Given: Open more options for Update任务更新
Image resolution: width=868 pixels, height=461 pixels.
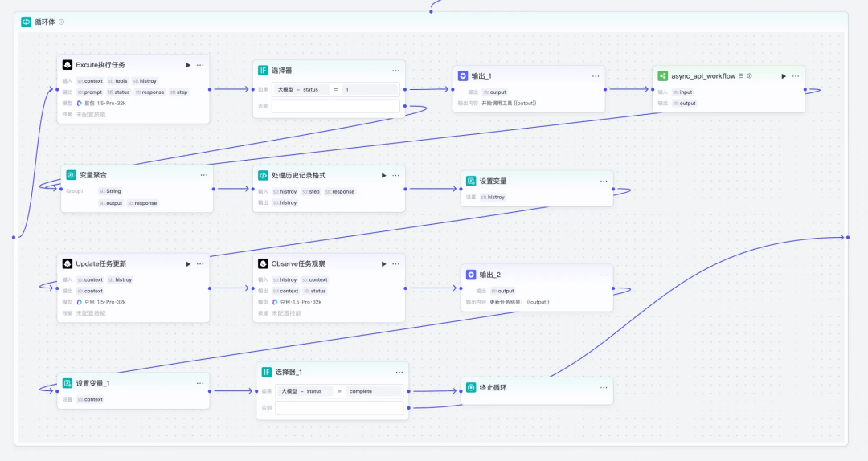Looking at the screenshot, I should point(200,264).
